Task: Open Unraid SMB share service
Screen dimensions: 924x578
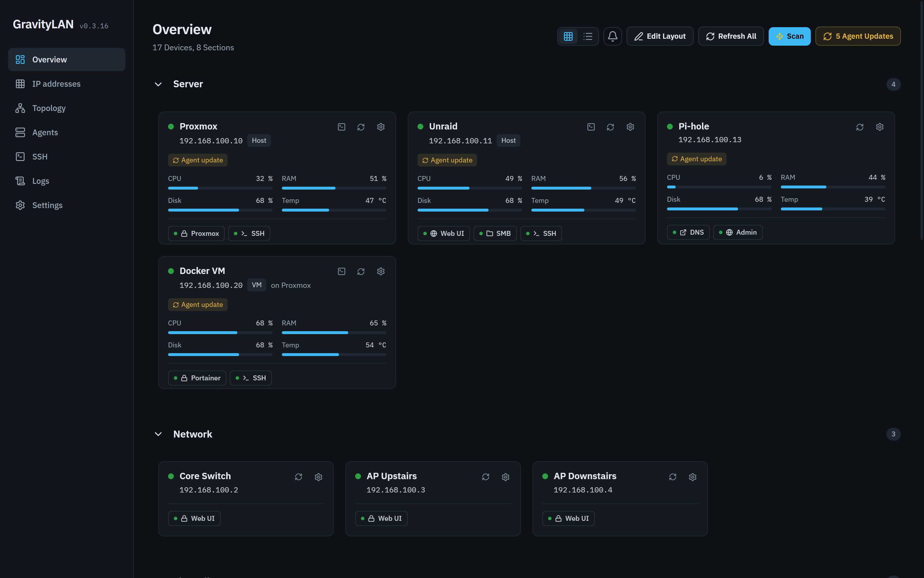Action: (495, 234)
